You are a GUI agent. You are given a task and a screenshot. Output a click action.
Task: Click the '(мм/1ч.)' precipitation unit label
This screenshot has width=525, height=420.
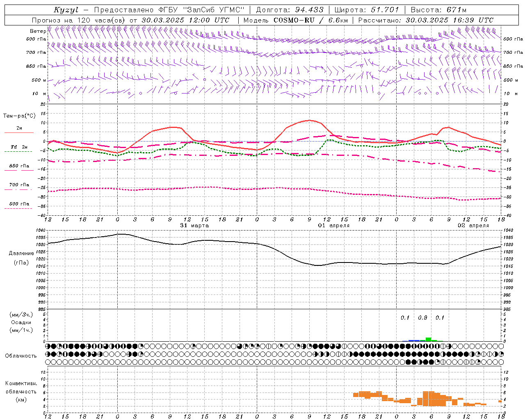click(21, 330)
